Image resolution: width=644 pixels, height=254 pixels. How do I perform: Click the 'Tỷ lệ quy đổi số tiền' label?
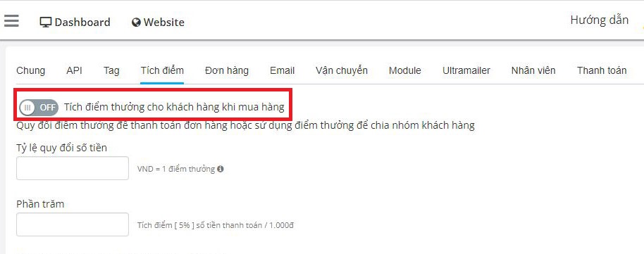(61, 147)
